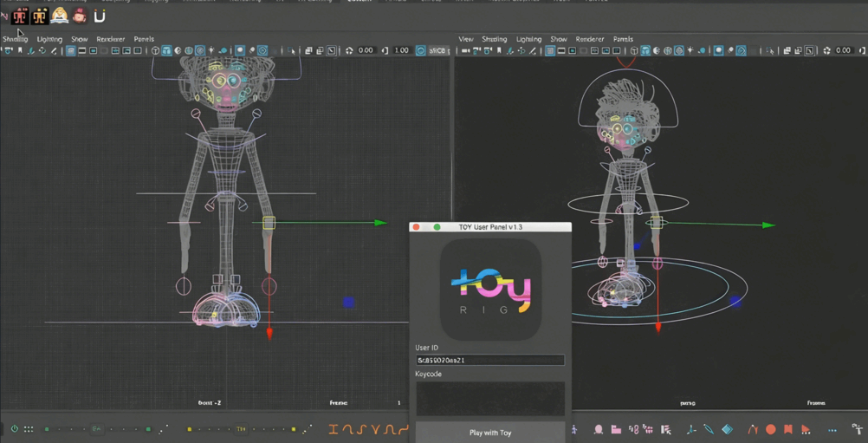Viewport: 868px width, 443px height.
Task: Enable smooth shade all in front view toolbar
Action: (x=166, y=50)
